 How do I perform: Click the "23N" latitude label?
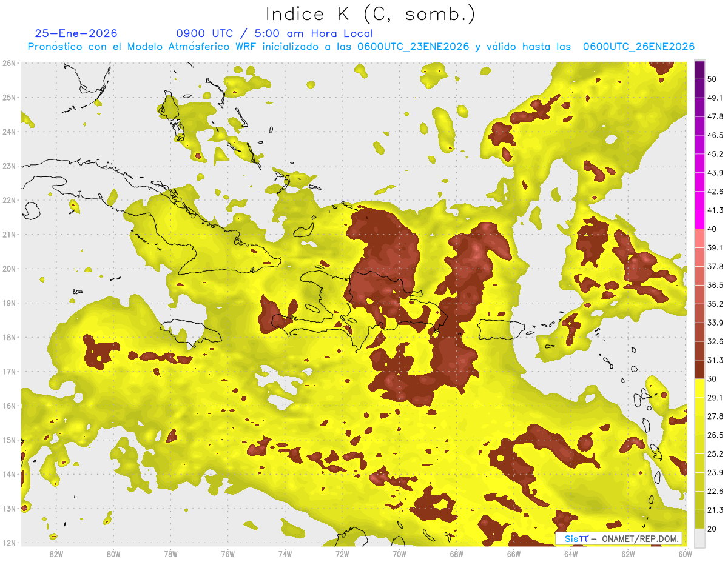pyautogui.click(x=9, y=166)
